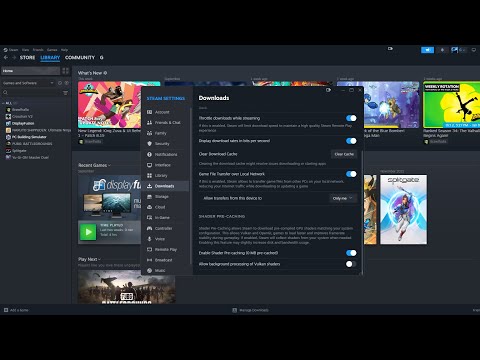Open the PUBG Battlegrounds Play Next cover

point(126,287)
